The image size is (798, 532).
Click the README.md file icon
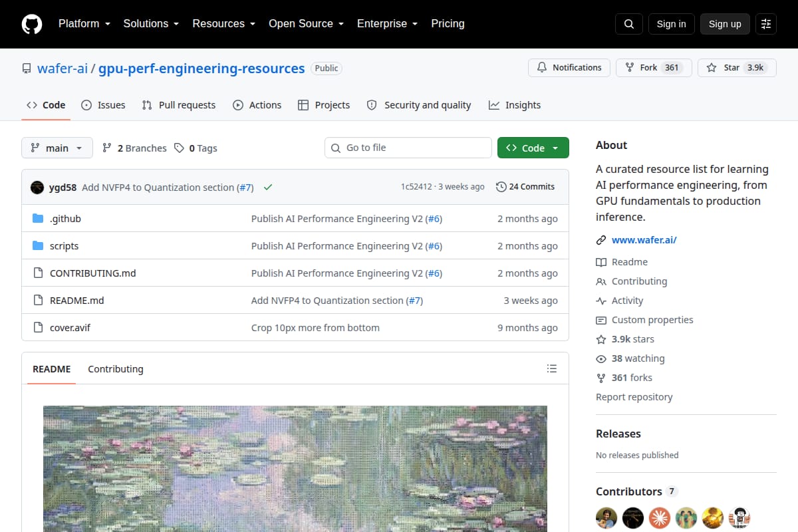pos(38,301)
